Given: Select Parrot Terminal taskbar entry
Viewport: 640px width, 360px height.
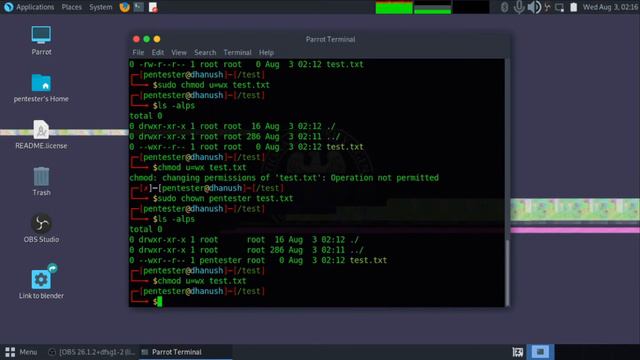Looking at the screenshot, I should (x=186, y=352).
